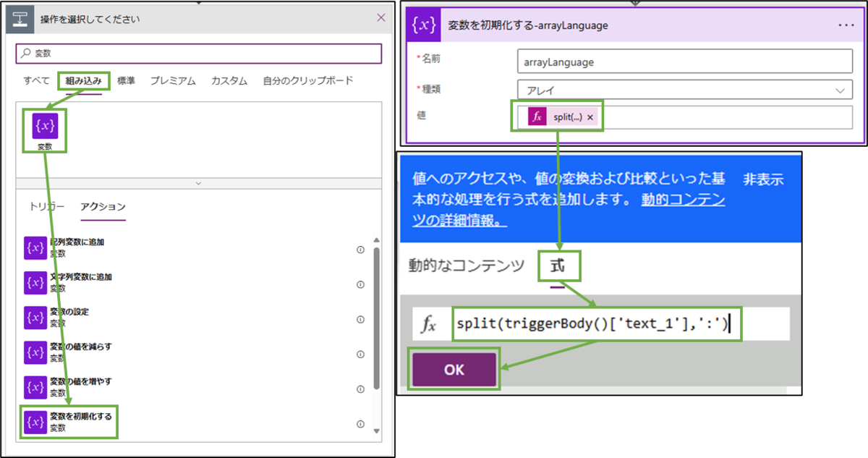Image resolution: width=868 pixels, height=458 pixels.
Task: Click the 値 input field
Action: tap(685, 117)
